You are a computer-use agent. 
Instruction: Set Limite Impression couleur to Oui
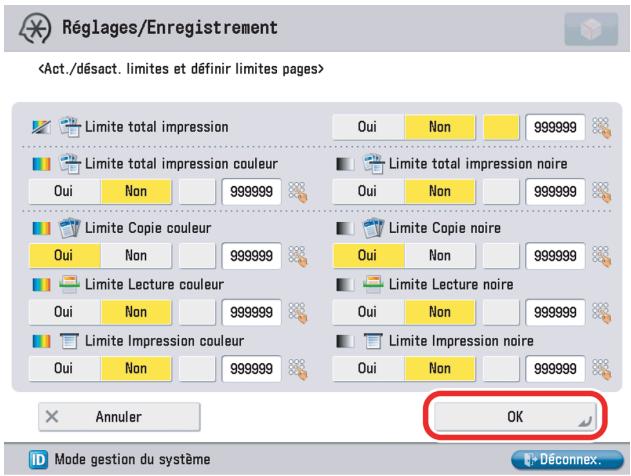tap(64, 369)
